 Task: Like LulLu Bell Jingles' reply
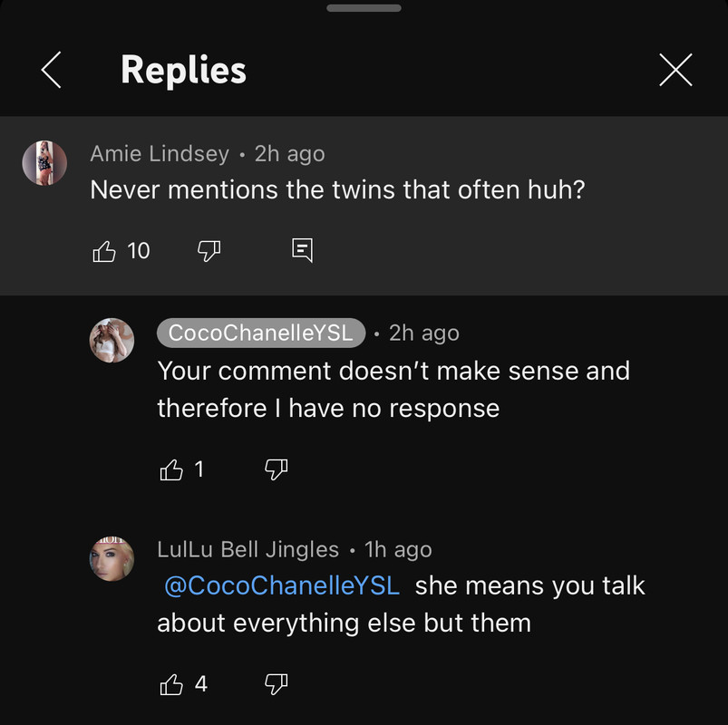(171, 684)
